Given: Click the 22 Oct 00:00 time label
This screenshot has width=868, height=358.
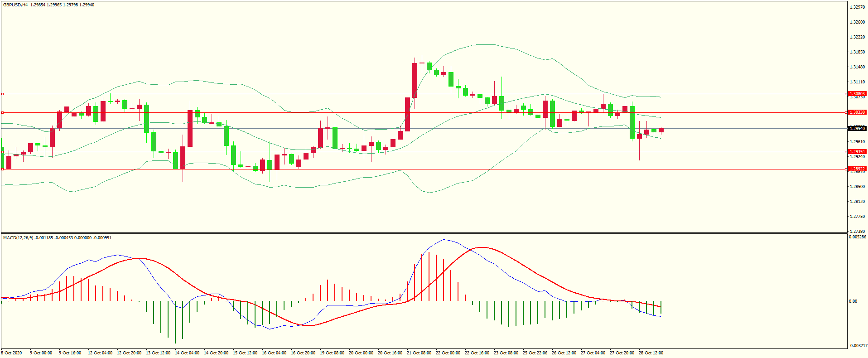Looking at the screenshot, I should (448, 353).
